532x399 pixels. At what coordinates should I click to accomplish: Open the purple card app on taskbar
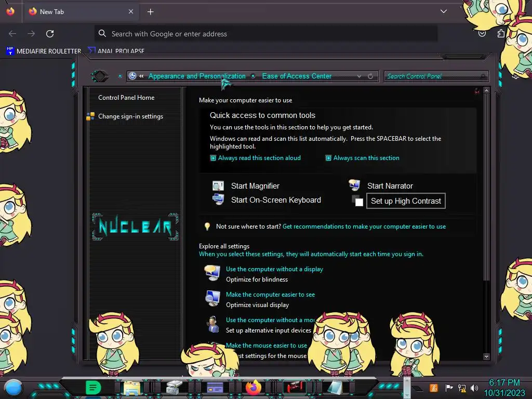coord(215,388)
